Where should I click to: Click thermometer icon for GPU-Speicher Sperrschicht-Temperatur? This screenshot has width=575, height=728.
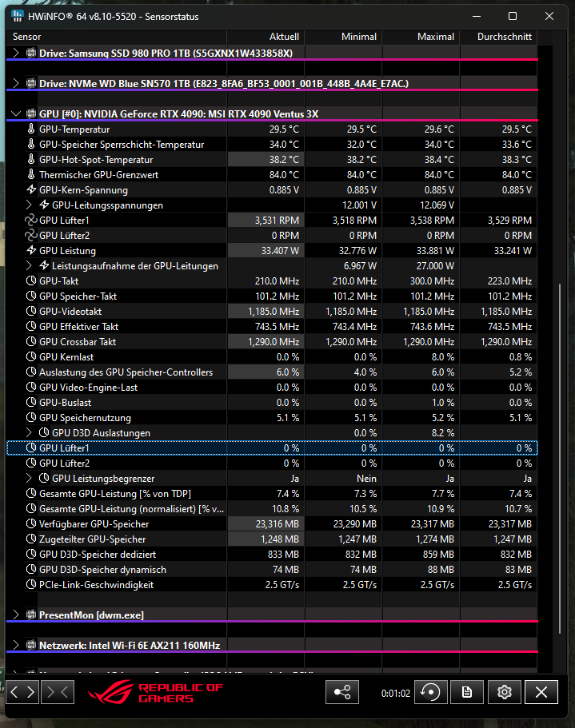[31, 144]
